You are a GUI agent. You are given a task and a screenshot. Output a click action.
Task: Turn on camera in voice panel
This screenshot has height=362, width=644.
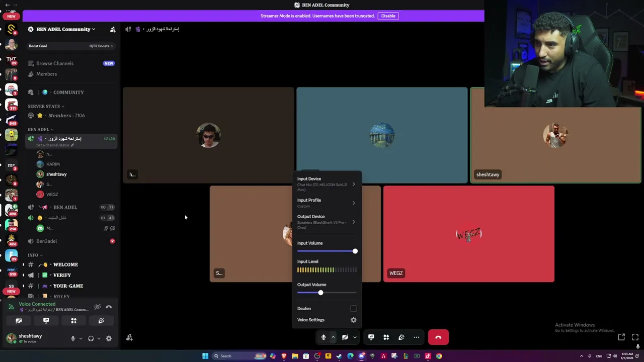coord(19,321)
